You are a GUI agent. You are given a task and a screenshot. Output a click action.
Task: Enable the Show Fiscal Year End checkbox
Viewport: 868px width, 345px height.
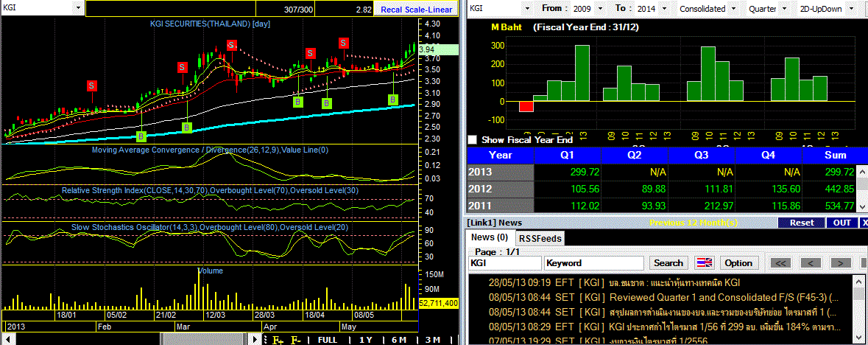pyautogui.click(x=472, y=140)
